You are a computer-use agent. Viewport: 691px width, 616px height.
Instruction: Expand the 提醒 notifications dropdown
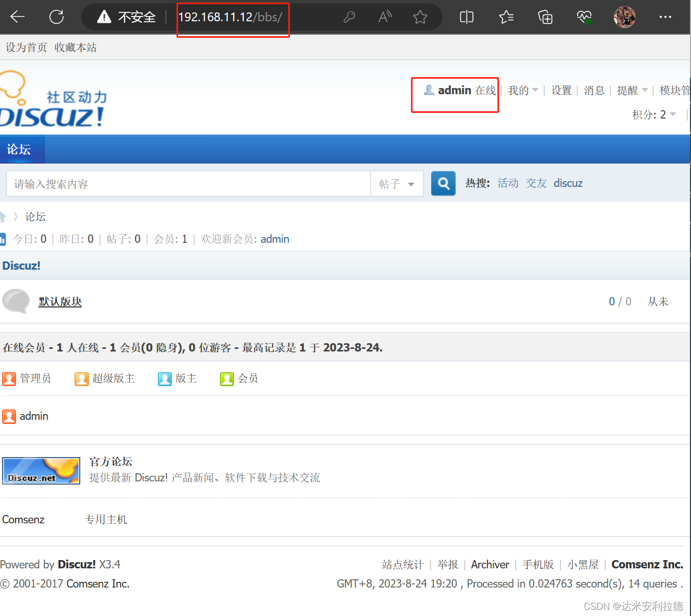(x=633, y=91)
